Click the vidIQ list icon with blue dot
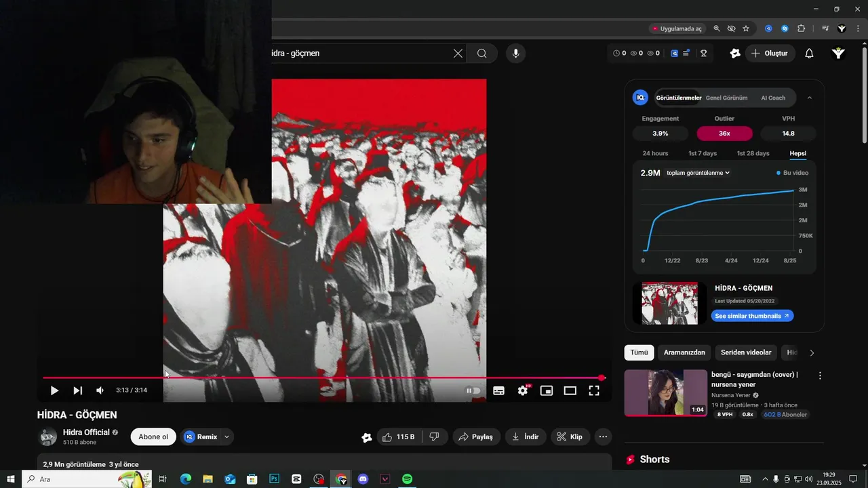The image size is (868, 488). (686, 53)
